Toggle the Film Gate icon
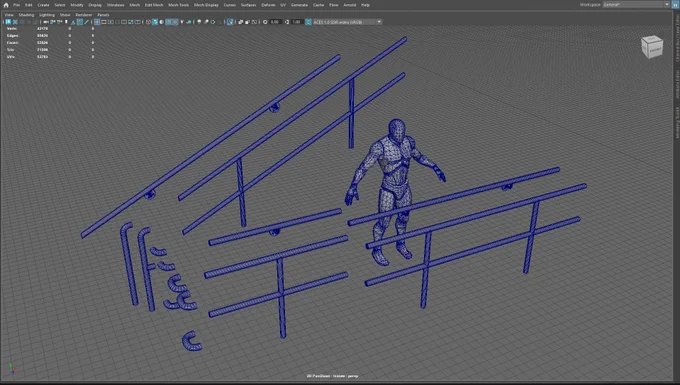The image size is (680, 385). click(104, 22)
